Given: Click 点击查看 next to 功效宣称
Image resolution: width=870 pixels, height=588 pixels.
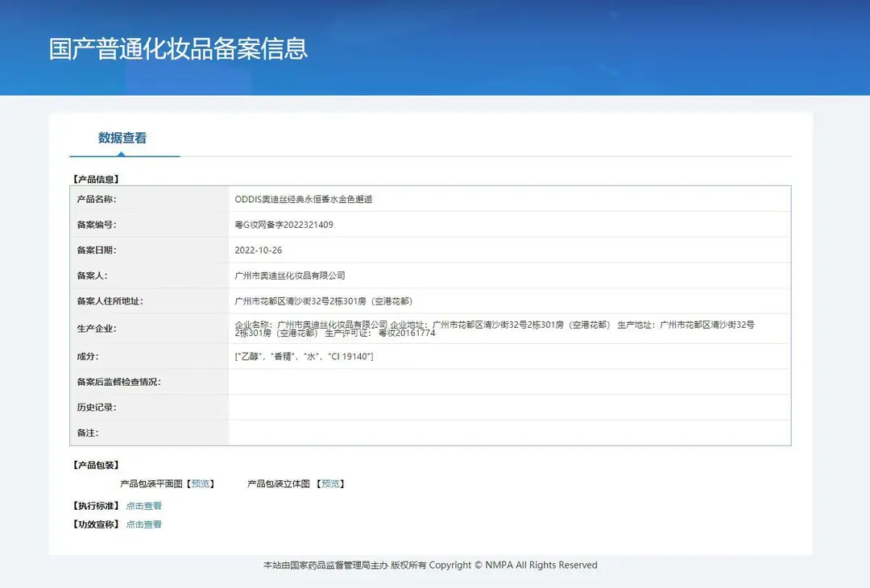Looking at the screenshot, I should (143, 524).
